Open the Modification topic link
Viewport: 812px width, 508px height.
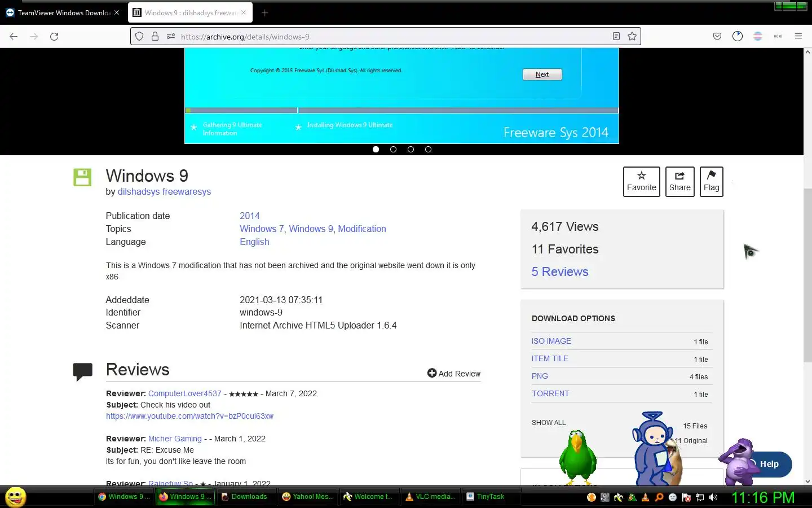pos(362,229)
